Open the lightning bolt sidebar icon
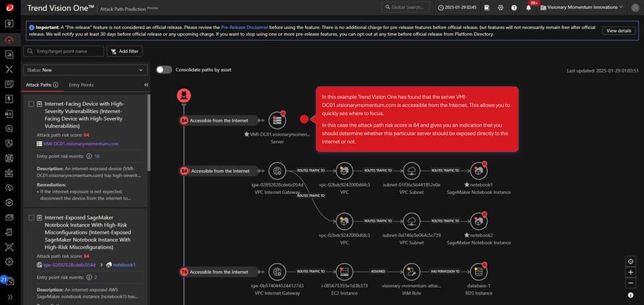Screen dimensions: 644x305 pyautogui.click(x=10, y=98)
